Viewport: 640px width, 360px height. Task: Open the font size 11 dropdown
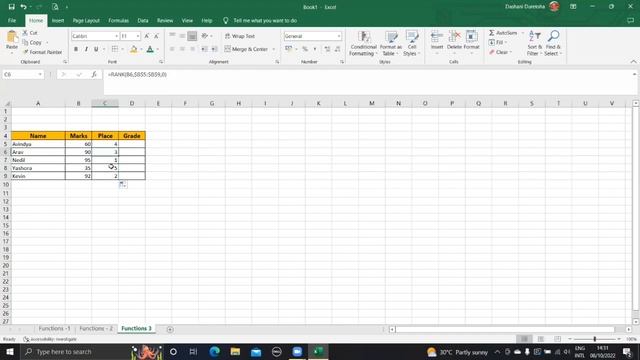pos(138,36)
